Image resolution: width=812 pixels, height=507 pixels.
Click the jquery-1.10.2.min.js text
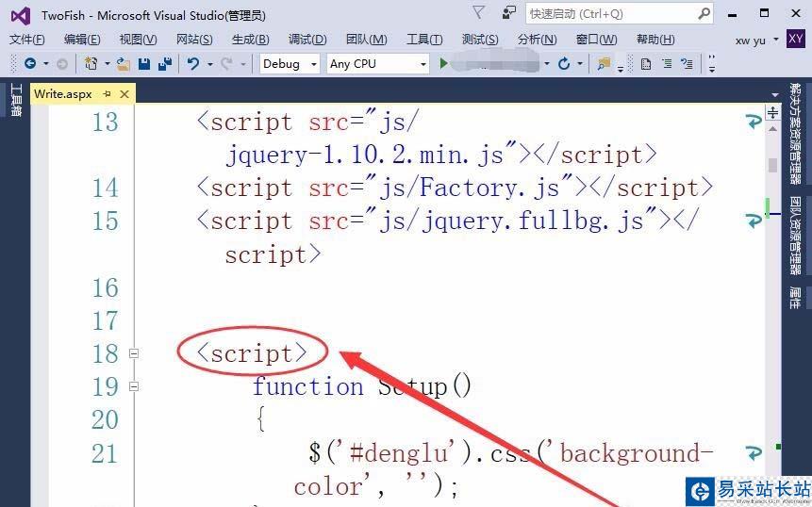(x=365, y=155)
